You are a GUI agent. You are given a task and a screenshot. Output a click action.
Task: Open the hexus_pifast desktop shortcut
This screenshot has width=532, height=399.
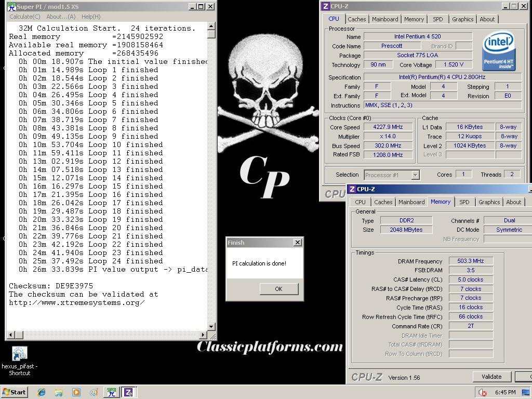point(19,361)
